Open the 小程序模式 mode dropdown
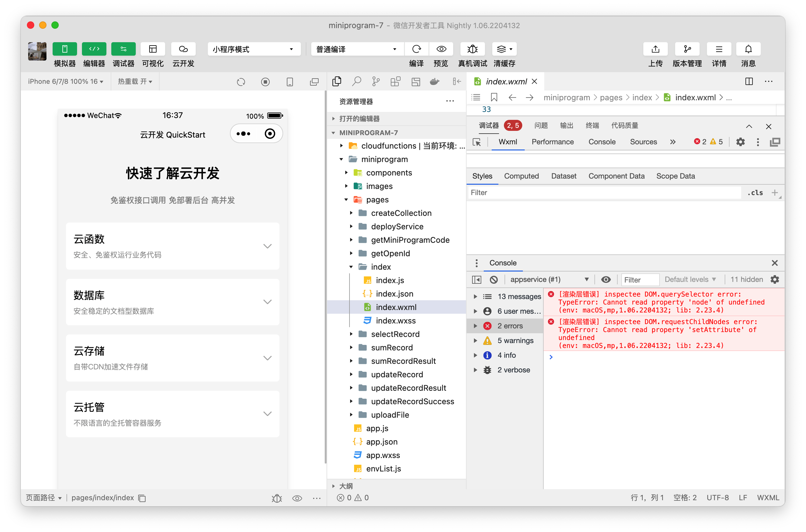Viewport: 806px width, 532px height. click(x=254, y=49)
